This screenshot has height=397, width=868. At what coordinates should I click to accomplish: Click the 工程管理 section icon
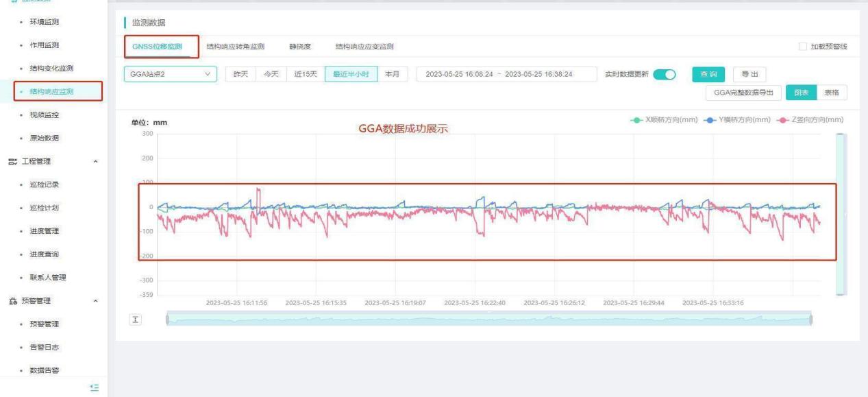[12, 161]
